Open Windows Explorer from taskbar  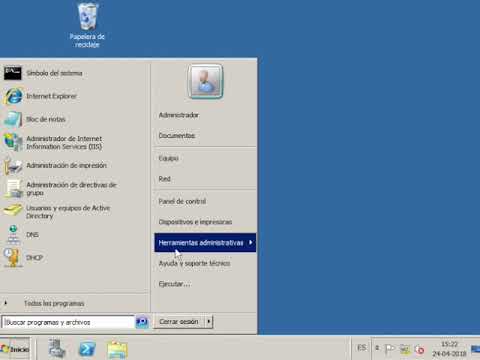click(117, 350)
